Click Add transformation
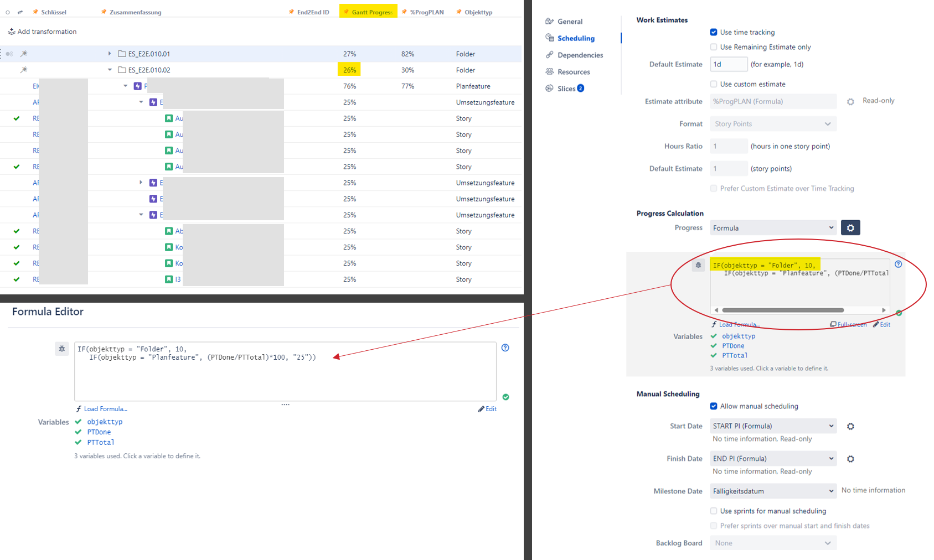 pyautogui.click(x=42, y=32)
